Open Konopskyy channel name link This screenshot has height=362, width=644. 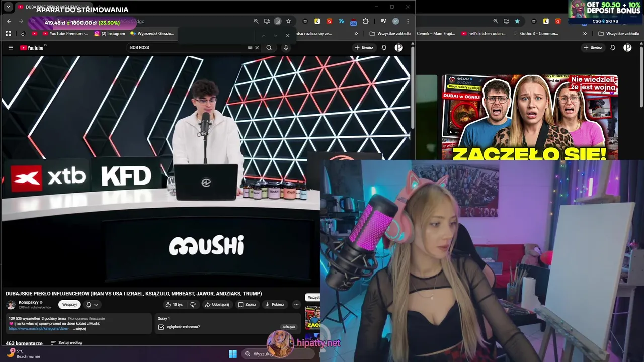[x=29, y=303]
